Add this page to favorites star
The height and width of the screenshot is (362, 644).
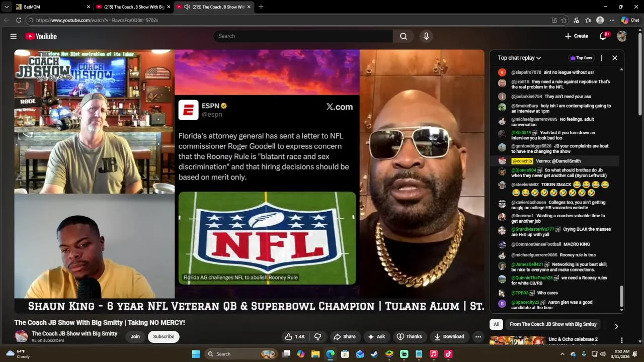(564, 20)
